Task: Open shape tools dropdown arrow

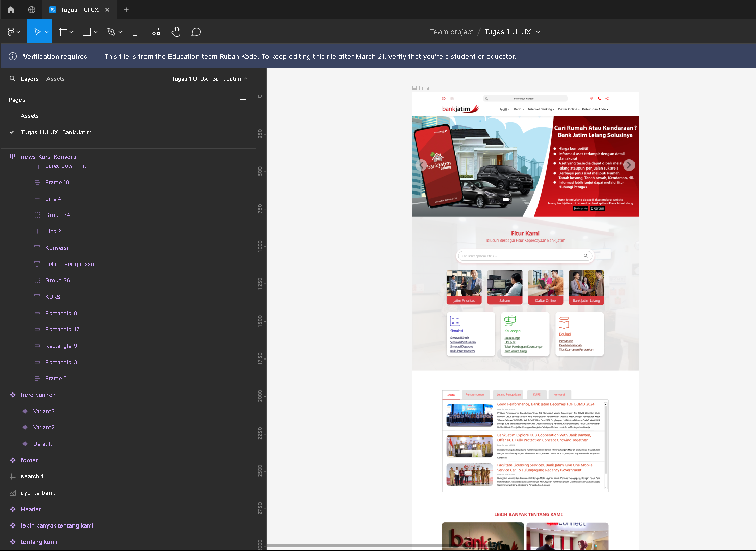Action: point(96,32)
